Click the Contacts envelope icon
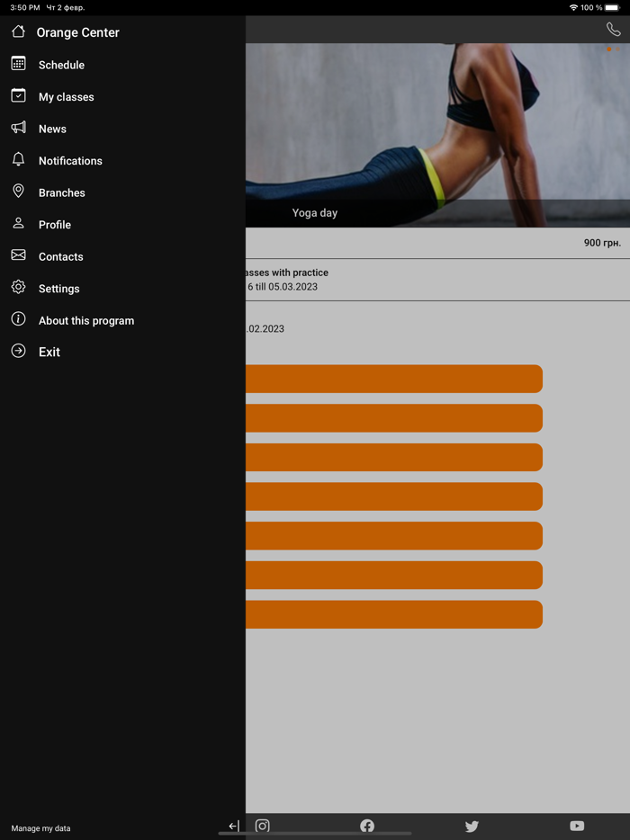Screen dimensions: 630x840 pyautogui.click(x=18, y=255)
